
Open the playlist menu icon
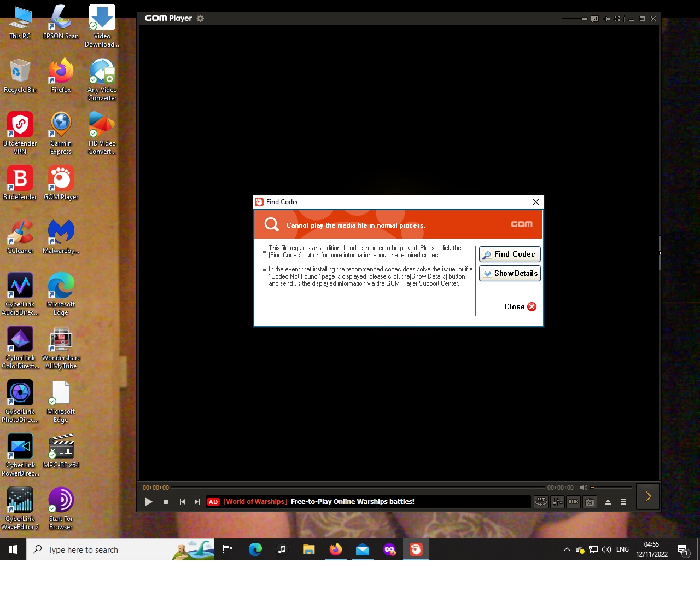click(x=623, y=502)
